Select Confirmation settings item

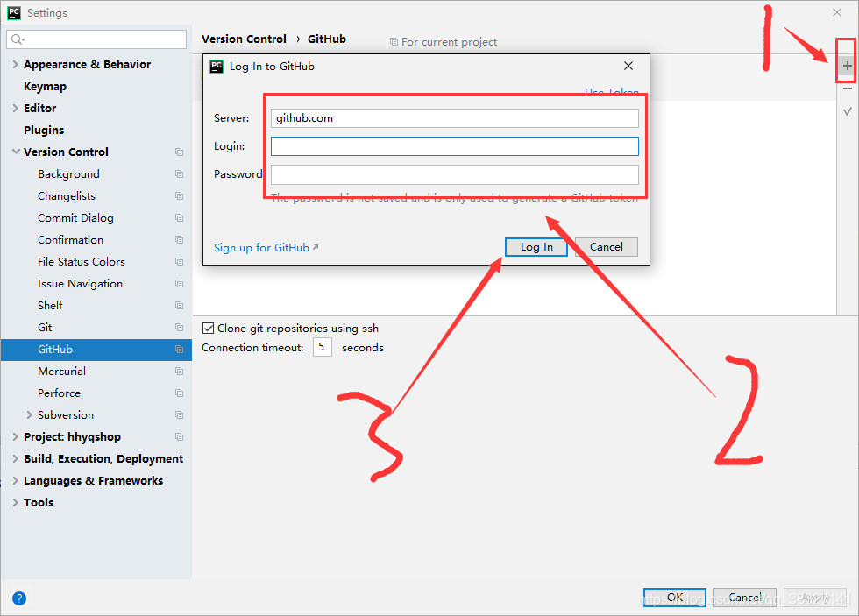pyautogui.click(x=70, y=240)
